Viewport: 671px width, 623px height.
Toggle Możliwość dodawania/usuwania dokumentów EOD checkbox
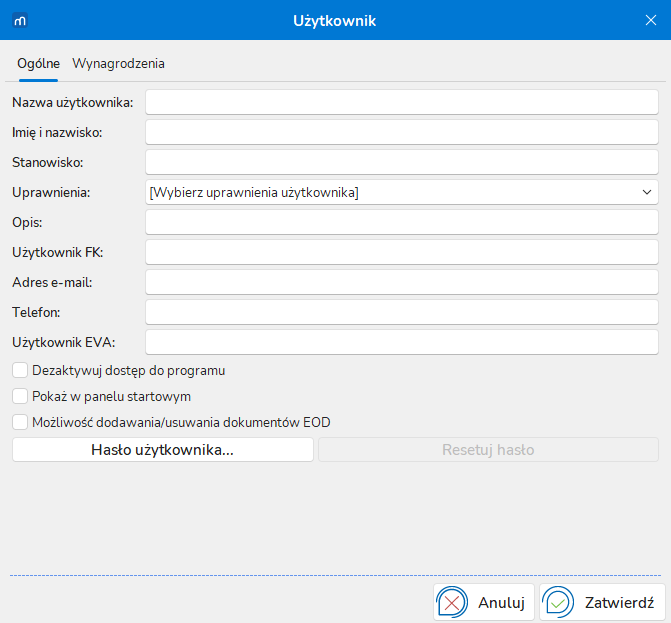(20, 422)
